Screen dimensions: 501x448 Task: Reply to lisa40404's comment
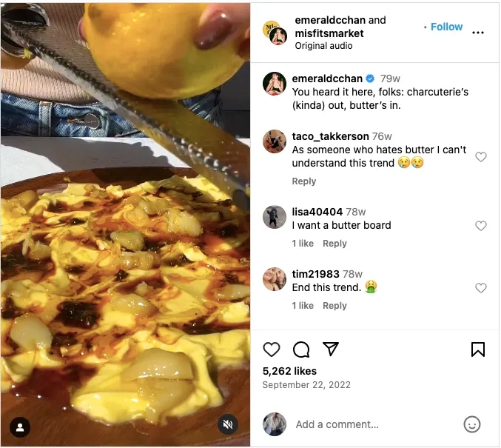(334, 244)
